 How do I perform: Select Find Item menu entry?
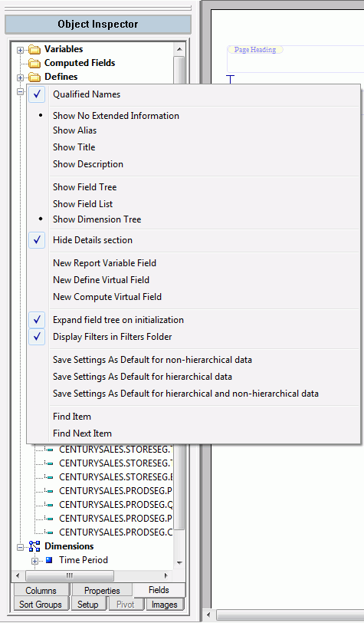coord(72,417)
